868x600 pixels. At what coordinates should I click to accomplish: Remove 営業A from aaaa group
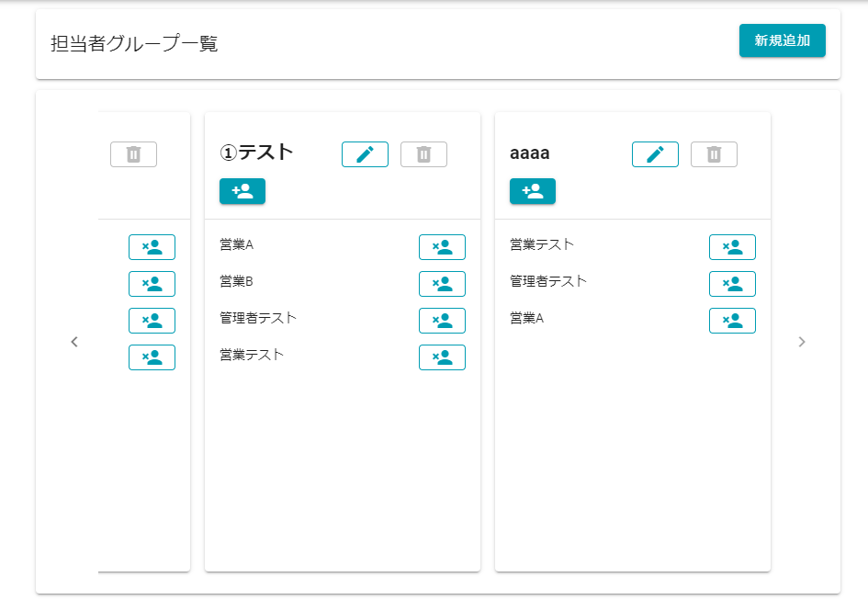[x=732, y=321]
